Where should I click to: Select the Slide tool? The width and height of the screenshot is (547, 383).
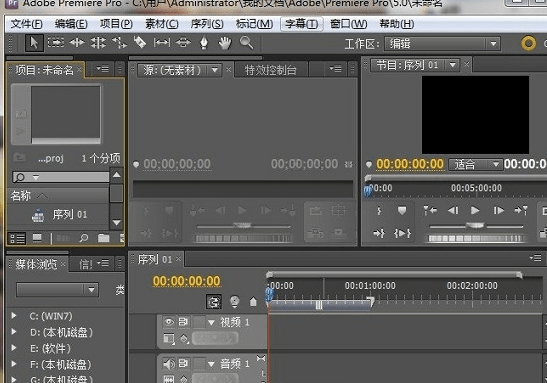tap(183, 43)
